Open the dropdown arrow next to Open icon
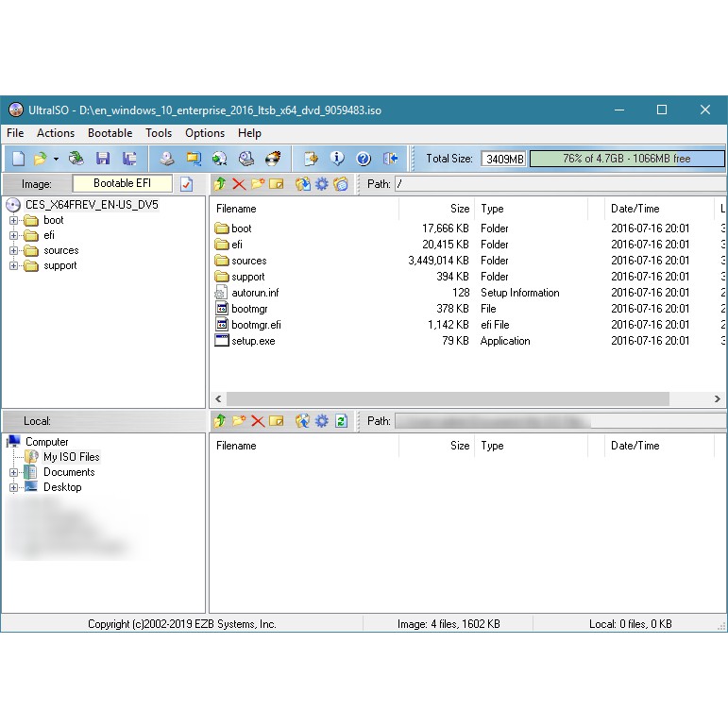 (x=56, y=159)
